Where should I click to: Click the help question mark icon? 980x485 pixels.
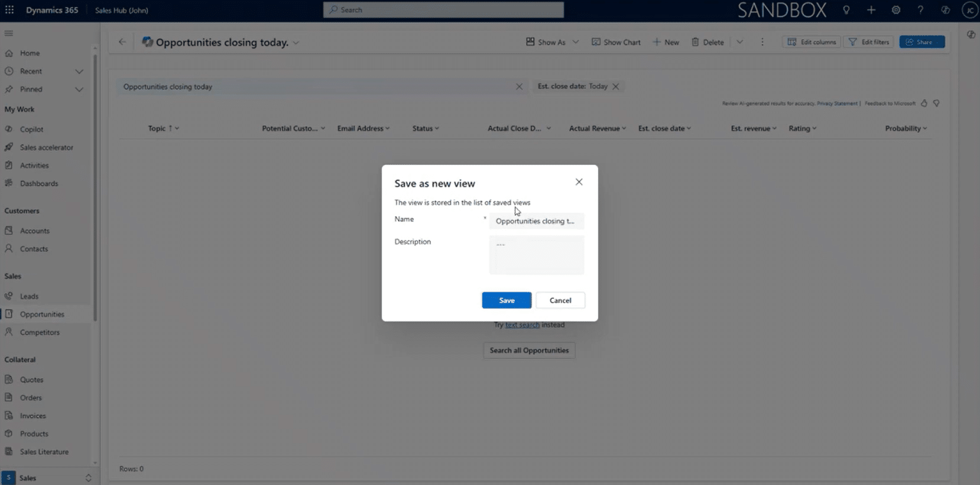920,10
